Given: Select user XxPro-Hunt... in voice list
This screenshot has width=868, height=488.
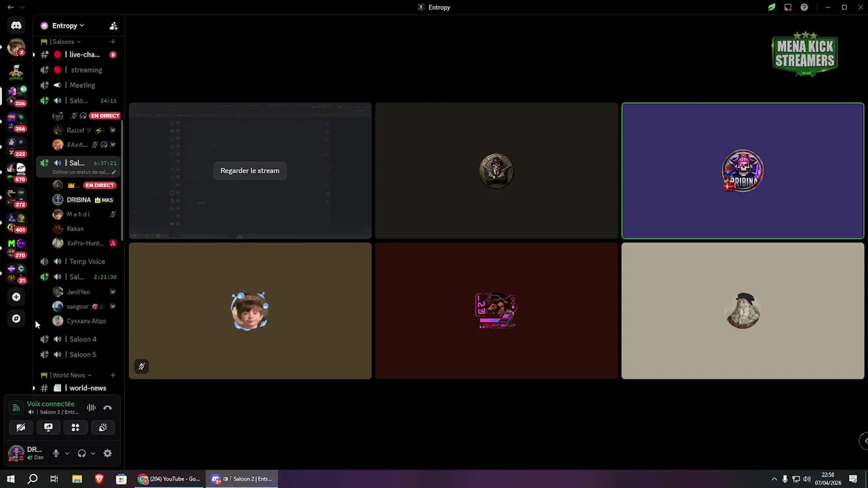Looking at the screenshot, I should [x=85, y=243].
